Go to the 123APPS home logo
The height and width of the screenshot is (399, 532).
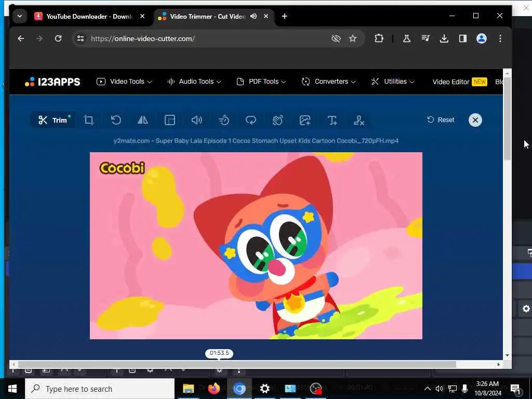[x=52, y=82]
